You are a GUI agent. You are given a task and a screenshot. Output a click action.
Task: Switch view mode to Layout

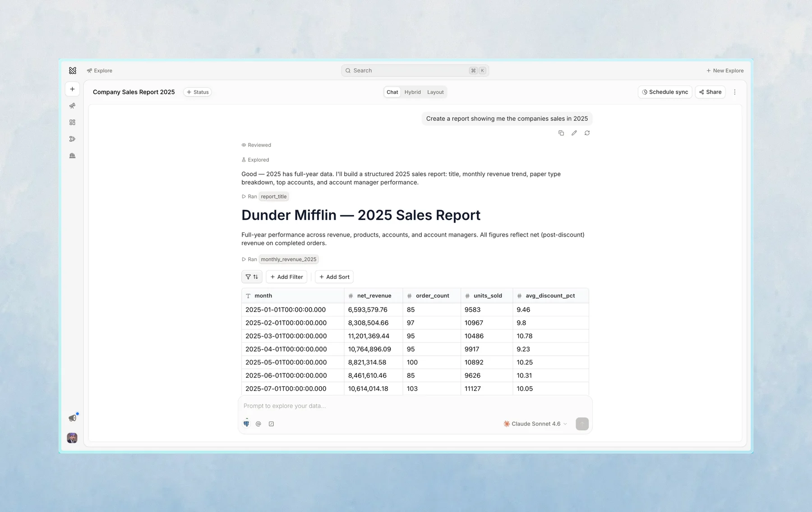click(435, 92)
